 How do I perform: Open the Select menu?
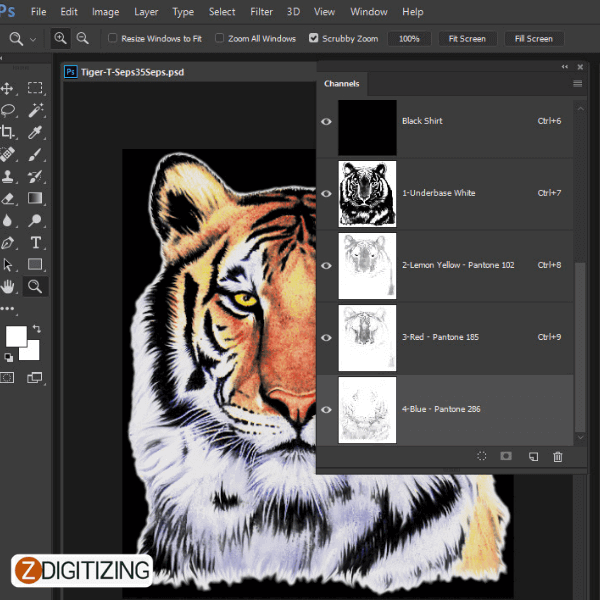222,12
